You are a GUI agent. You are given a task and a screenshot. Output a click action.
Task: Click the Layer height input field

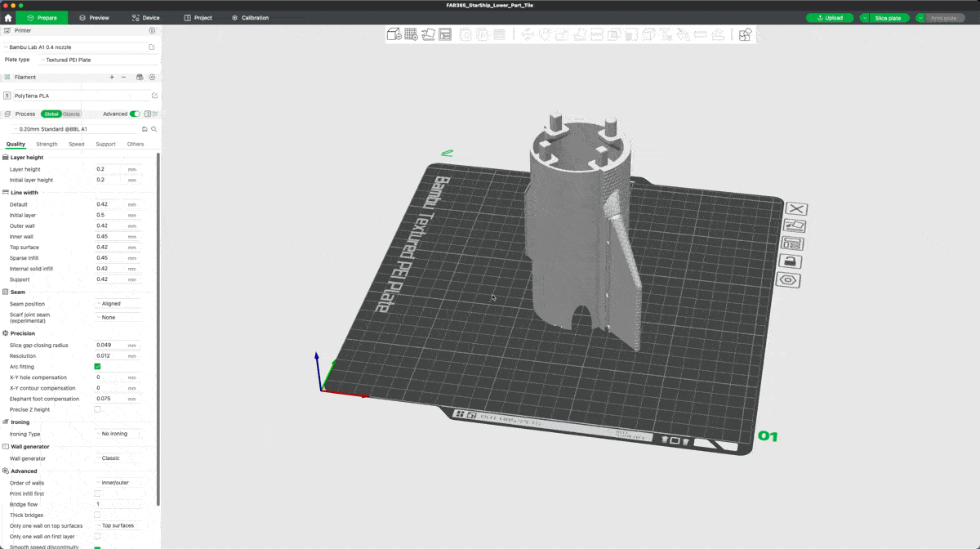110,169
